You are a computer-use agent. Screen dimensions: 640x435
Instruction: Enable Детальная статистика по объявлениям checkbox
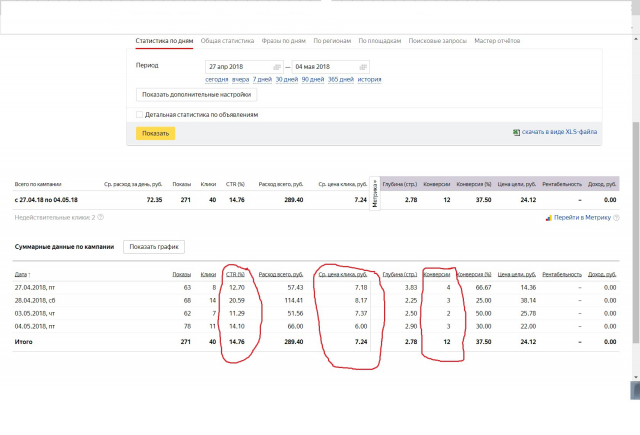[139, 115]
